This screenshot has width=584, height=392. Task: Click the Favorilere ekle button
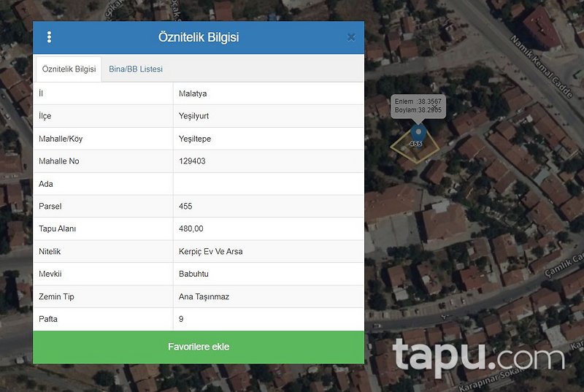click(x=199, y=347)
